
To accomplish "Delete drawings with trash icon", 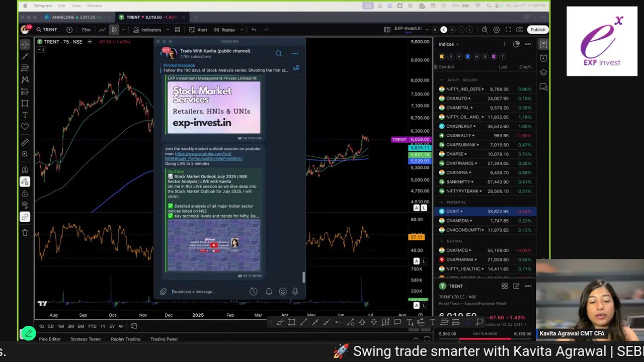I will pyautogui.click(x=25, y=232).
